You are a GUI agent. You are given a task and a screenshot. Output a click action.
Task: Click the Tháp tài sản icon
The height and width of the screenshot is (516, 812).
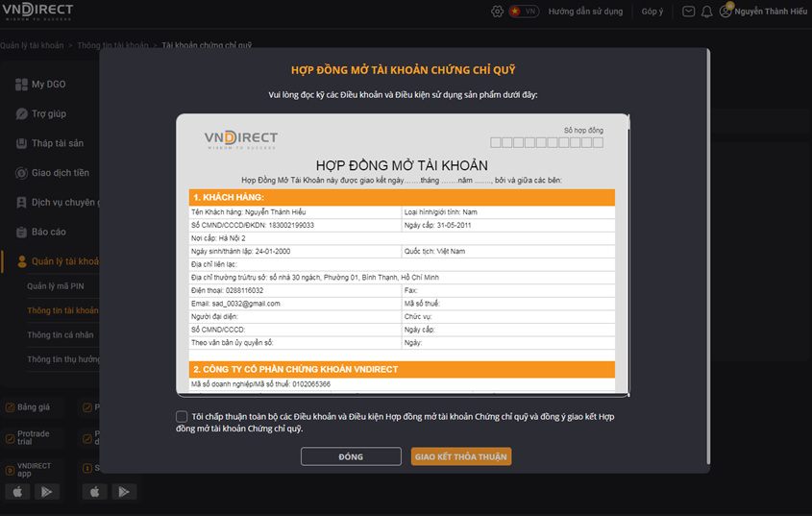(x=21, y=143)
